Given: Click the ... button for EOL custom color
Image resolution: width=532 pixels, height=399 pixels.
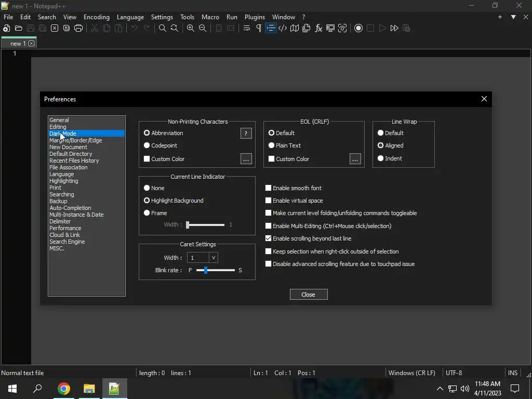Looking at the screenshot, I should (x=355, y=159).
